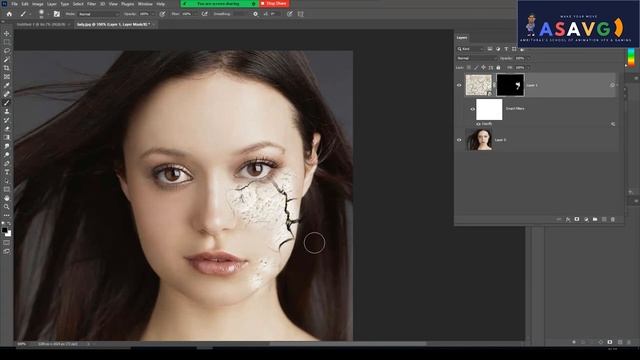
Task: Select the Rectangle shape tool
Action: point(7,189)
